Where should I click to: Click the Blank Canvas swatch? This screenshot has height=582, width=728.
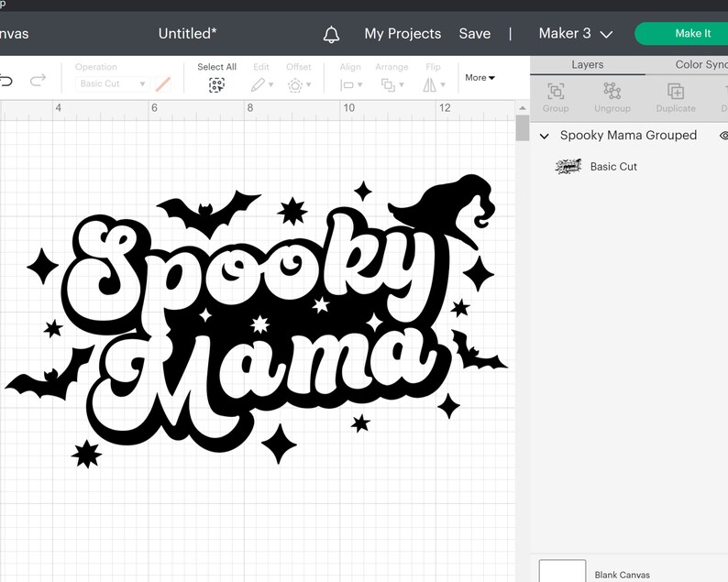coord(562,570)
